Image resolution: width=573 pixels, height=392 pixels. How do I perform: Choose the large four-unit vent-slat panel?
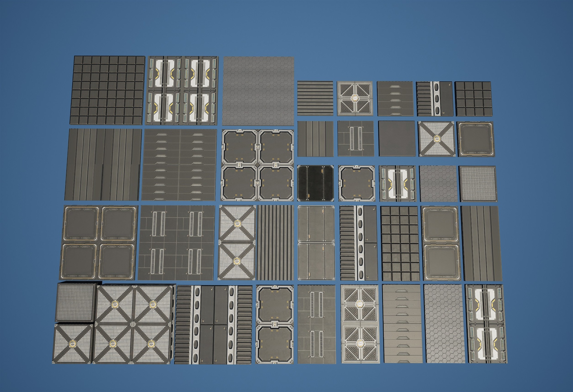tap(176, 243)
